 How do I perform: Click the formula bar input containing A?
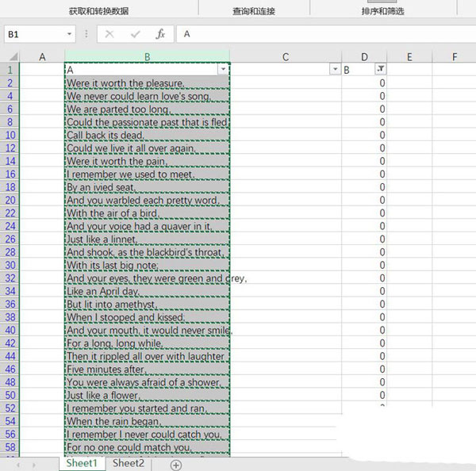(x=317, y=34)
